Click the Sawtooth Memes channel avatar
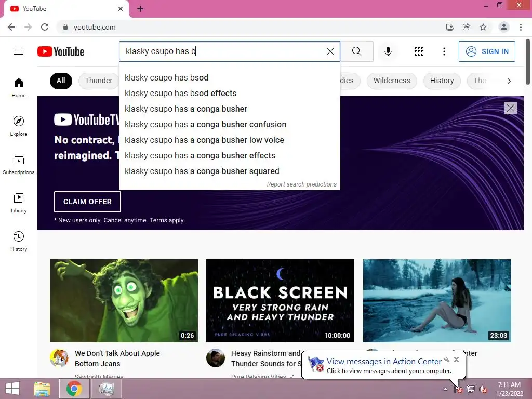Screen dimensions: 532x399 [x=59, y=358]
